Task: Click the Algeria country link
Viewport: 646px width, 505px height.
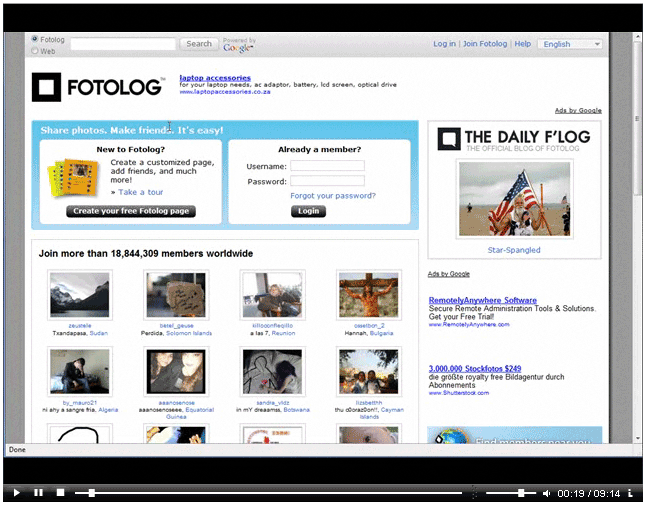Action: click(x=108, y=410)
